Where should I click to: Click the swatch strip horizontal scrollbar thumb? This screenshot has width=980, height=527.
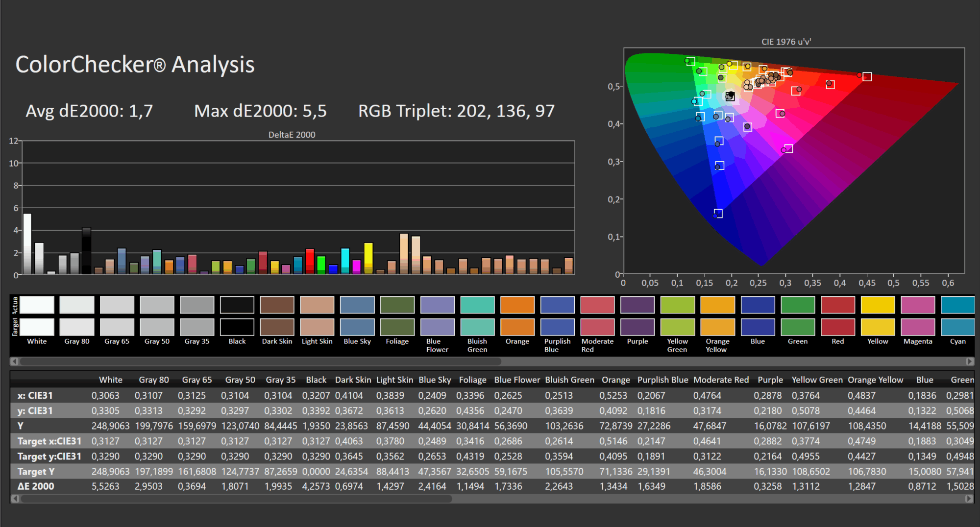click(x=260, y=361)
